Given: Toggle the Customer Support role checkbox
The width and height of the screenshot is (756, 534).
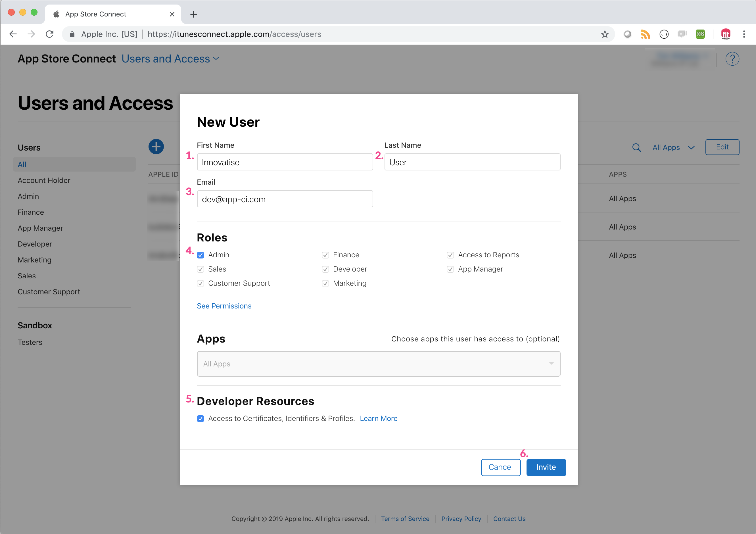Looking at the screenshot, I should (201, 283).
